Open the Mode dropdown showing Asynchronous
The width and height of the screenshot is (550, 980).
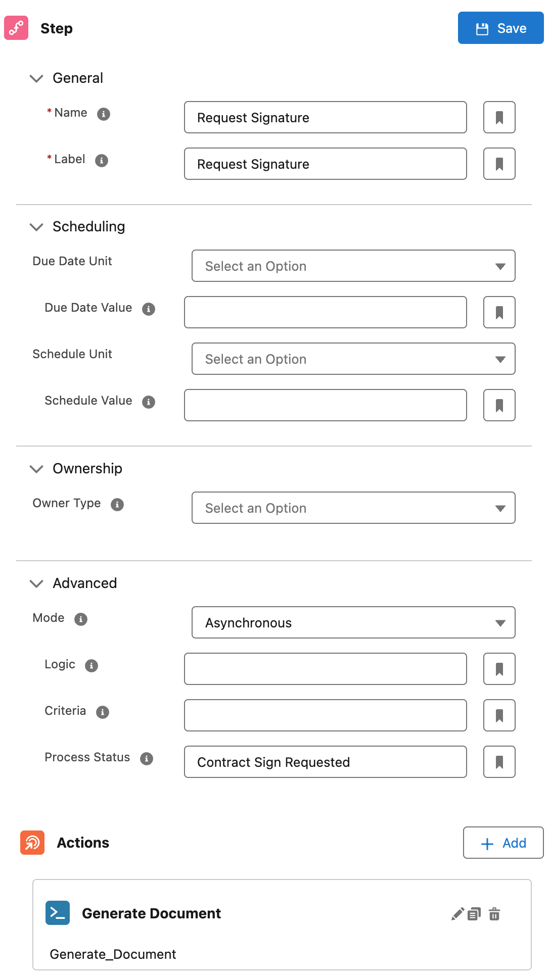pos(353,622)
